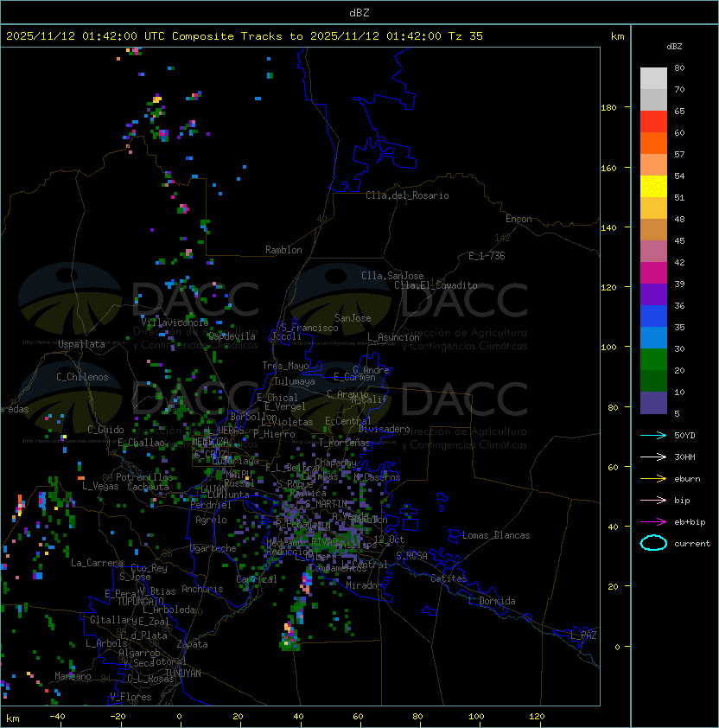The height and width of the screenshot is (728, 719).
Task: Select the green 20-30 dBZ swatch
Action: click(x=653, y=360)
